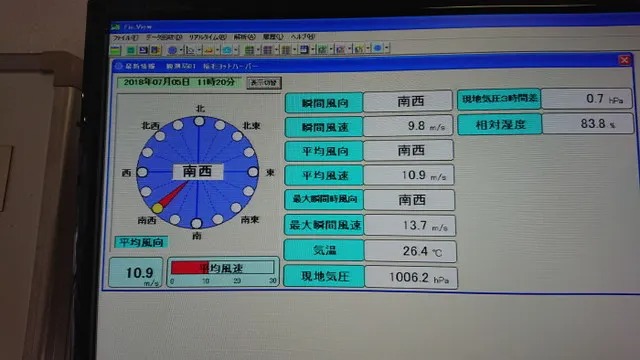This screenshot has height=360, width=640.
Task: Click the green square toolbar icon
Action: coord(131,50)
